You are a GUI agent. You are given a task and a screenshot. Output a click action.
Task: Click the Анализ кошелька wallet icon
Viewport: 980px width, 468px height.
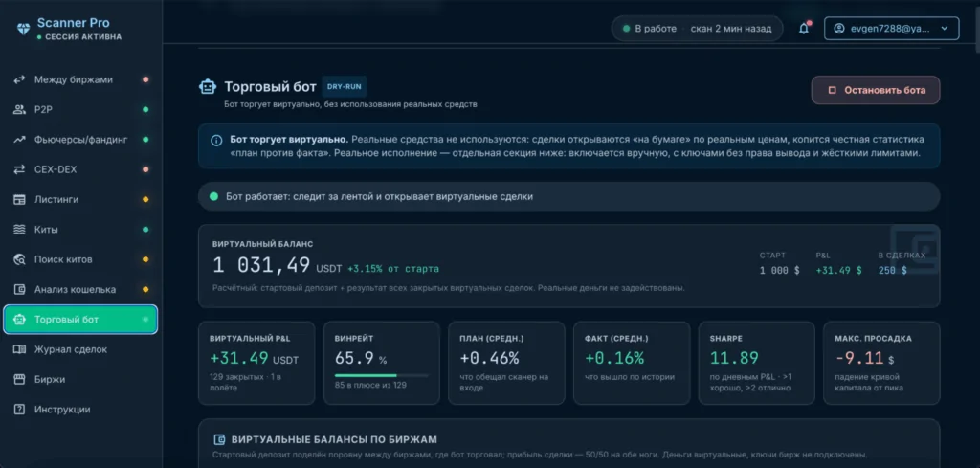pos(19,289)
